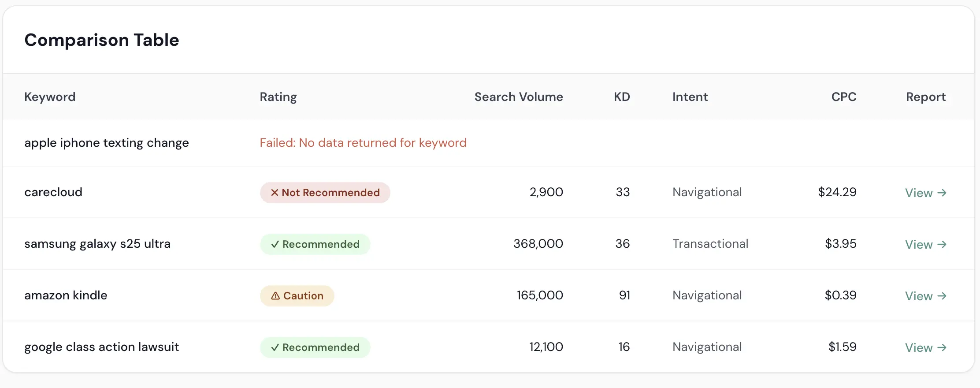Viewport: 980px width, 388px height.
Task: Click the Failed: No data returned message
Action: [x=363, y=143]
